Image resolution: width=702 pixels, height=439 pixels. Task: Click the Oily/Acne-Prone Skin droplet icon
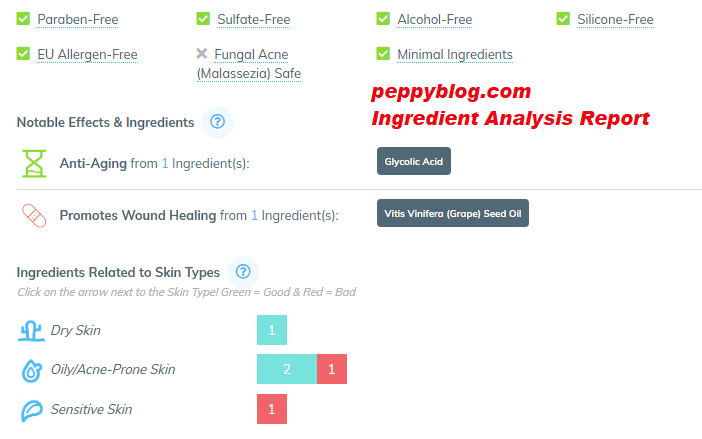[33, 370]
